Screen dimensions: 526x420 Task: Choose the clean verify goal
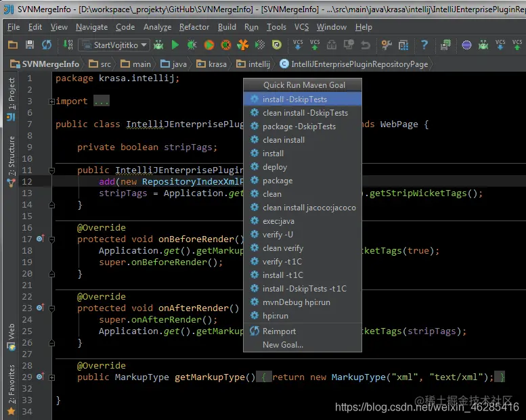tap(303, 248)
